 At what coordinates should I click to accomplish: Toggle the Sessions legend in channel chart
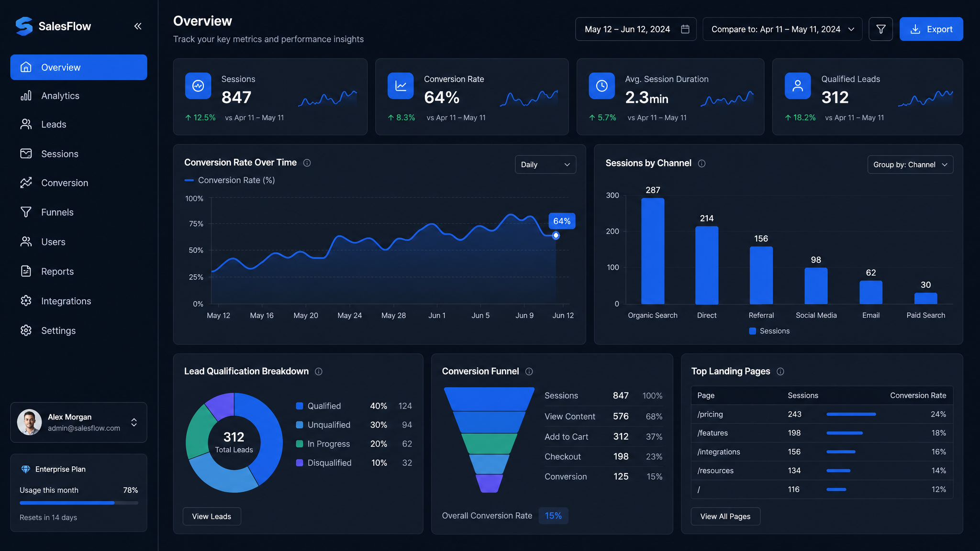point(769,331)
